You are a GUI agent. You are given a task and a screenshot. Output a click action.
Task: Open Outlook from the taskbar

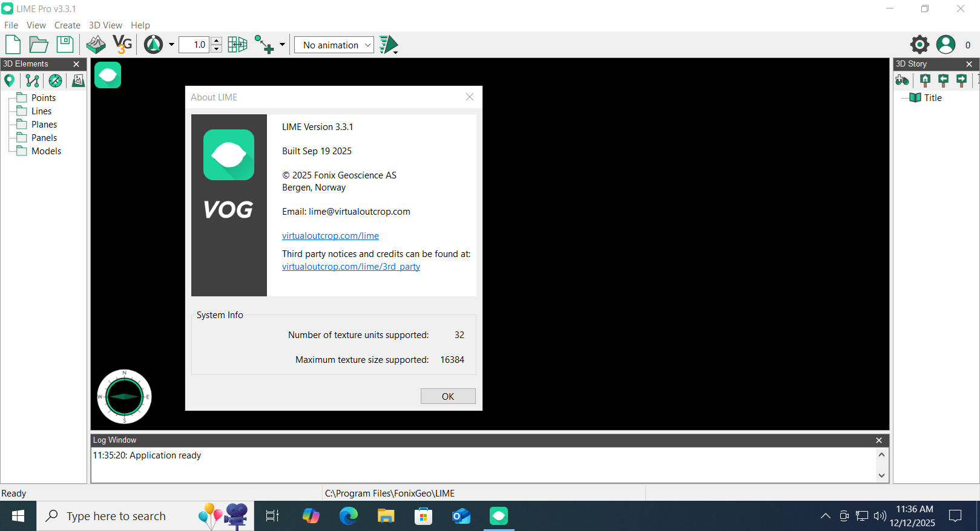[461, 516]
